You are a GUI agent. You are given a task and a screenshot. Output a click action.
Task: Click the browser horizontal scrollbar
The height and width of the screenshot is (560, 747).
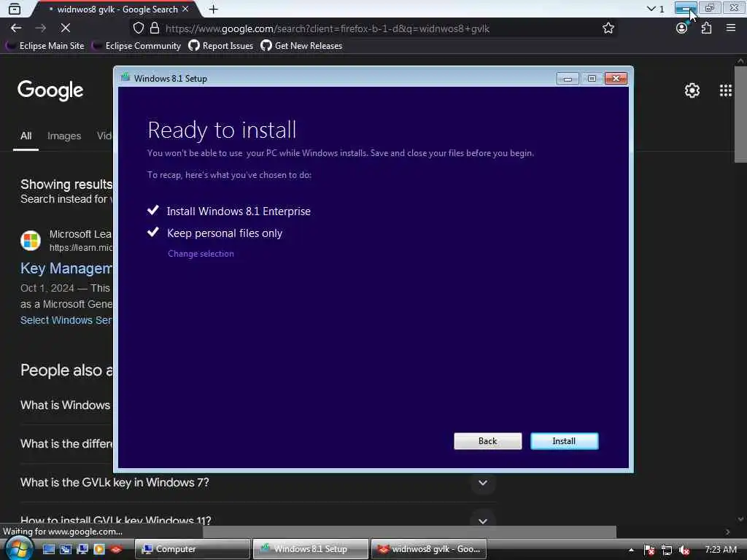410,532
